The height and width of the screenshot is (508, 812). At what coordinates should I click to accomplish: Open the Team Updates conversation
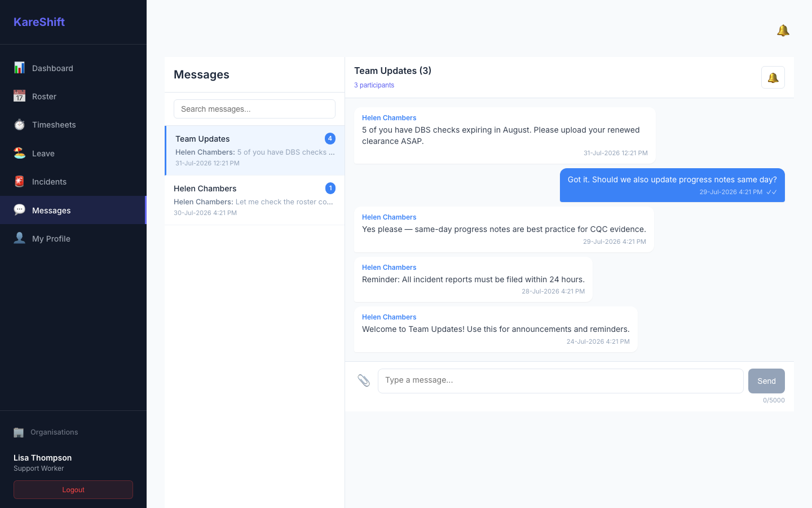tap(255, 150)
